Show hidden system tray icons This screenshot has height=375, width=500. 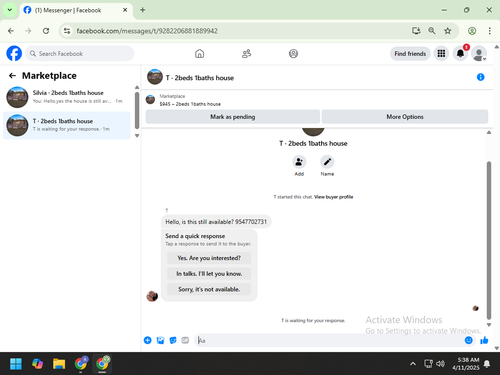point(413,364)
